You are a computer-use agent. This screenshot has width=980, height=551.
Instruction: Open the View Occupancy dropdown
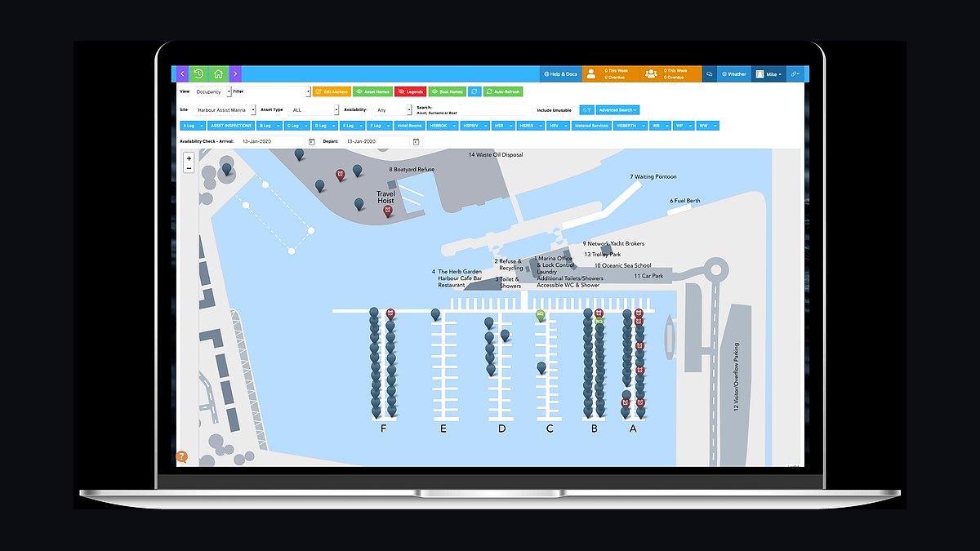[212, 91]
